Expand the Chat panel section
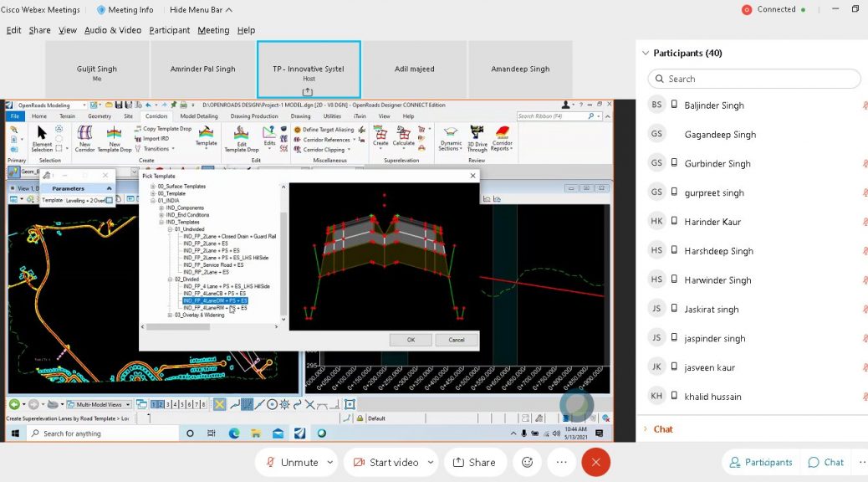868x482 pixels. [x=645, y=429]
